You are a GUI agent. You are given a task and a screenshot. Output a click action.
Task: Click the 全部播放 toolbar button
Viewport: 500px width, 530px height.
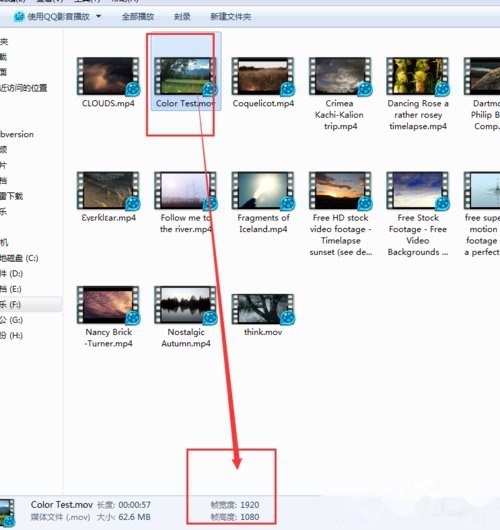tap(138, 17)
